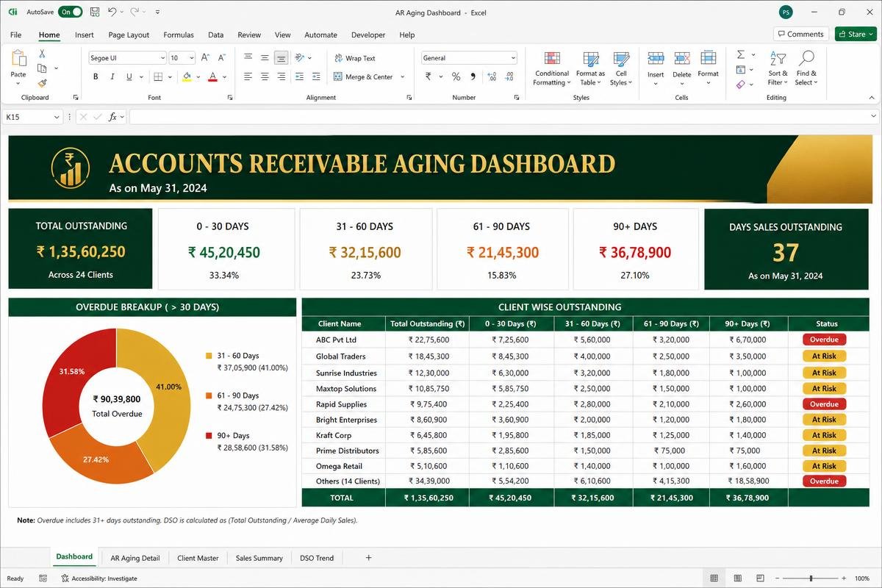Click the Top Align icon
The width and height of the screenshot is (882, 588).
[248, 57]
